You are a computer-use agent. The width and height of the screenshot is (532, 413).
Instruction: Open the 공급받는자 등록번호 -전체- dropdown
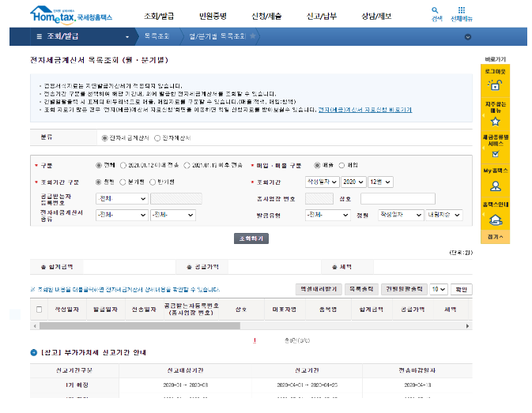tap(122, 198)
